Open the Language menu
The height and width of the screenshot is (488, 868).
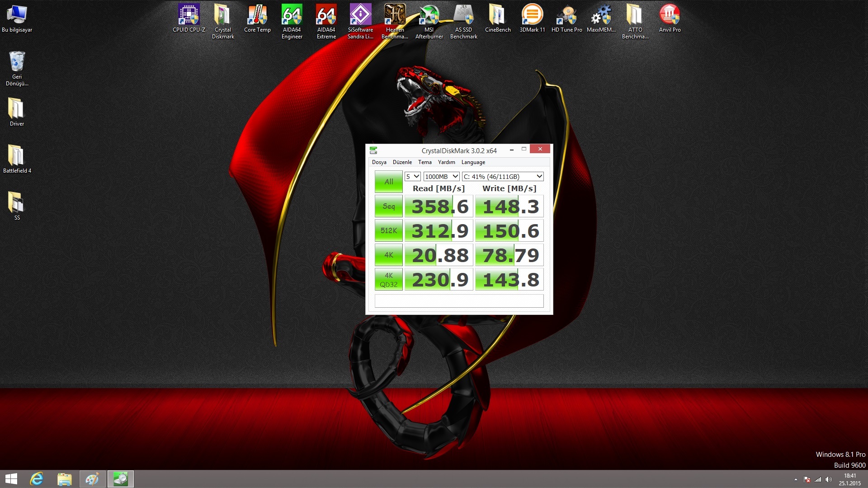pos(473,162)
